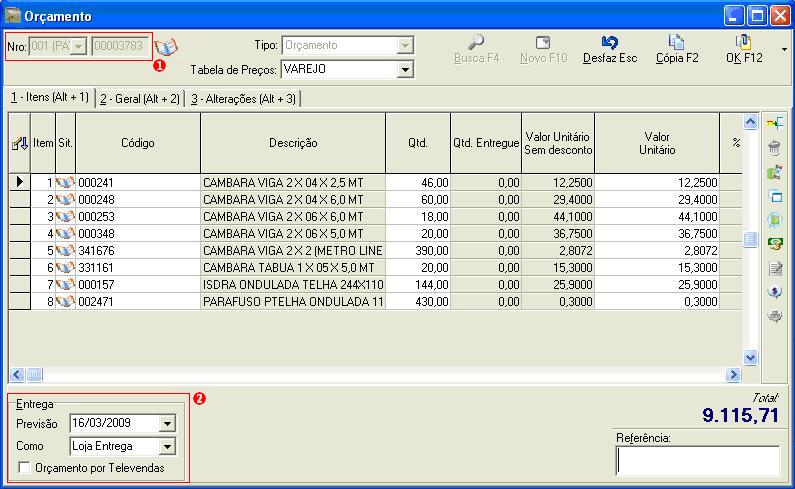Click the row selector for item 000241
The height and width of the screenshot is (489, 795).
20,182
